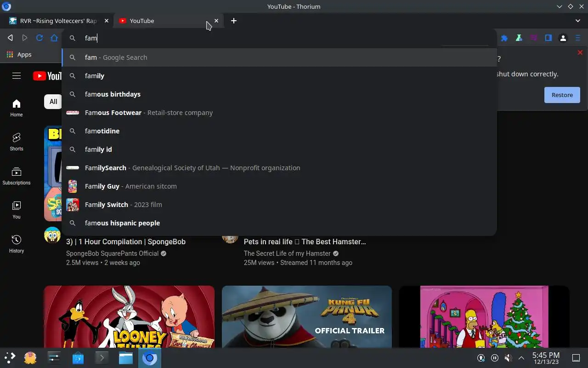
Task: Go back with the browser back arrow
Action: click(x=10, y=38)
